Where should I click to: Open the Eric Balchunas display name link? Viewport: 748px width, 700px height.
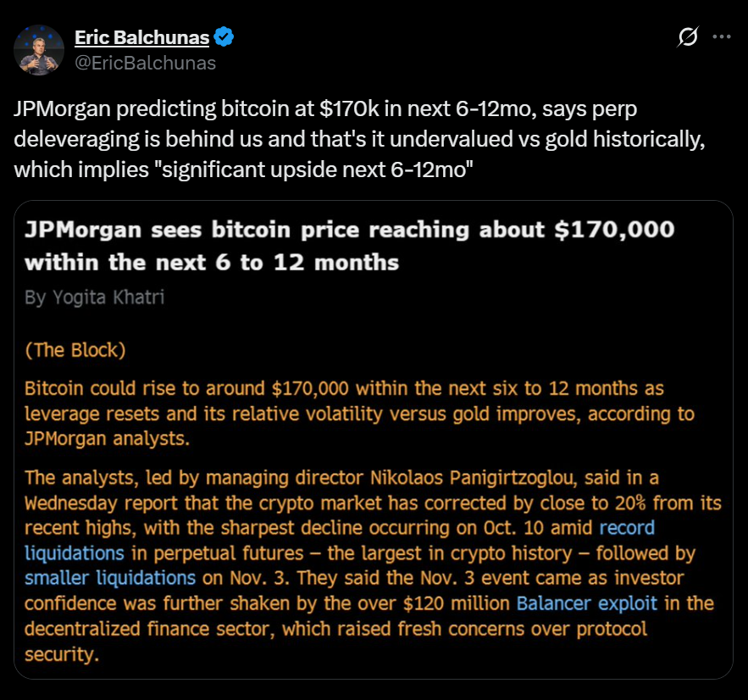coord(141,36)
